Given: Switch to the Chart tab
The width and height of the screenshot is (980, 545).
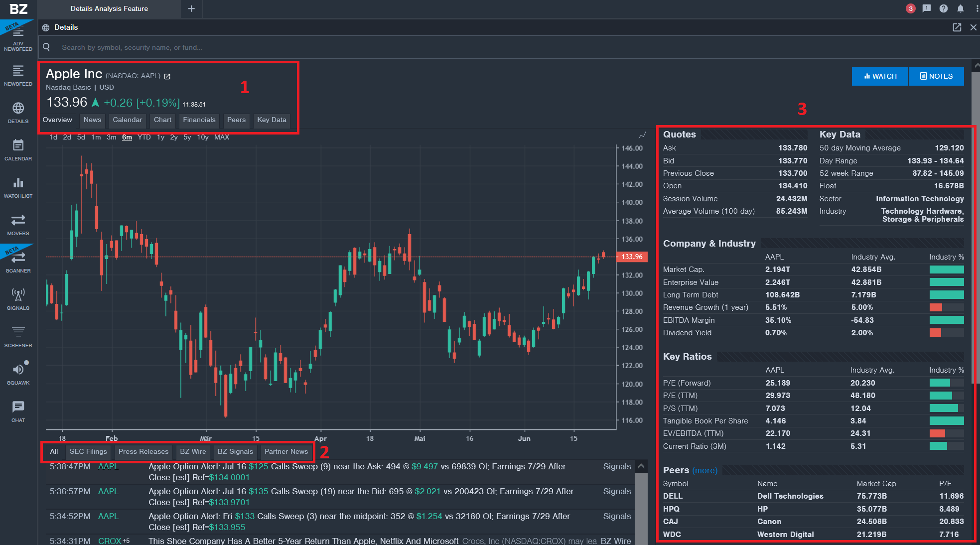Looking at the screenshot, I should [x=162, y=120].
